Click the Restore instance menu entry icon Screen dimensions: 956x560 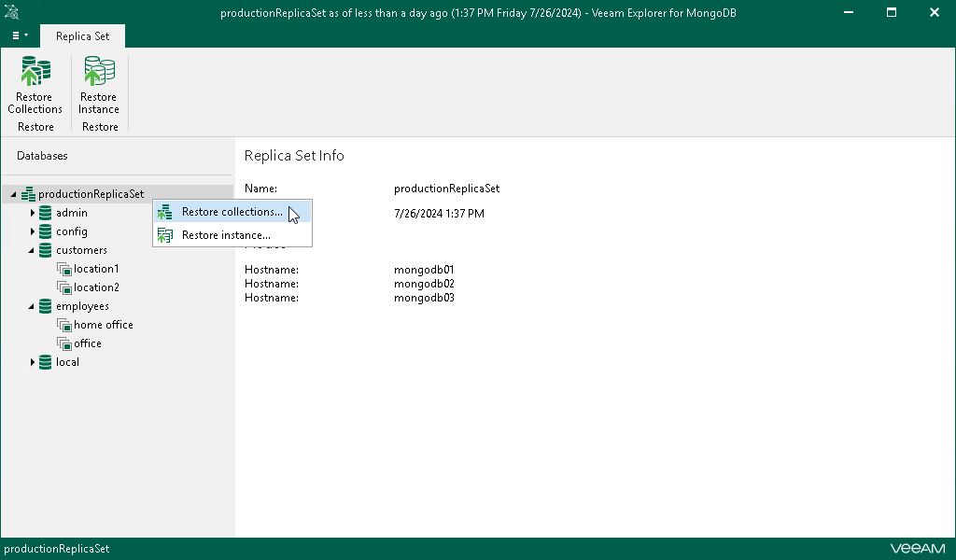[x=164, y=235]
